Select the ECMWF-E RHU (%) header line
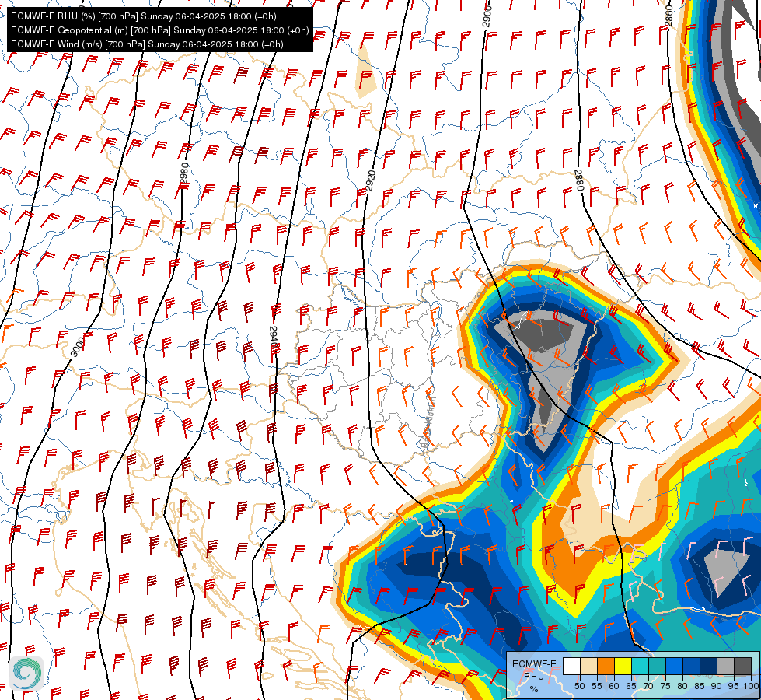This screenshot has height=700, width=761. click(144, 16)
